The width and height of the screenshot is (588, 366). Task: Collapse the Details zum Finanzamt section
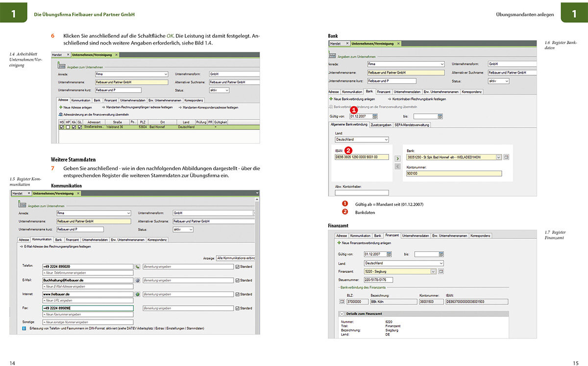tap(342, 314)
